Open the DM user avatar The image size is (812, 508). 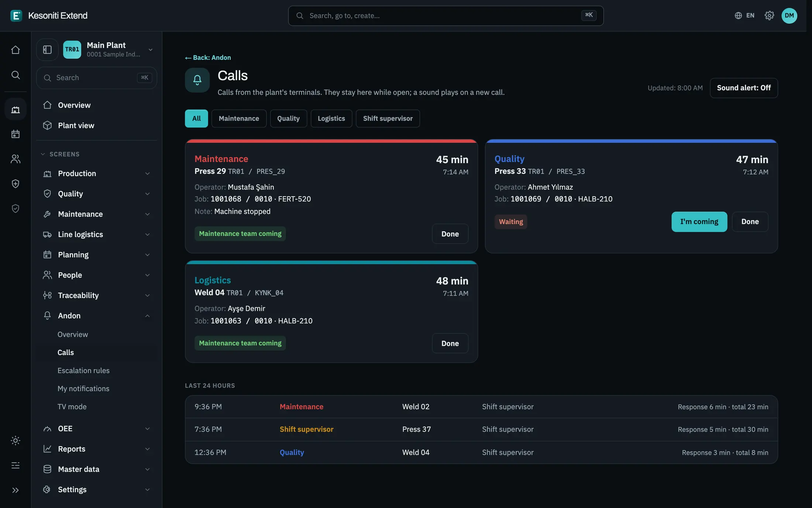[x=789, y=16]
